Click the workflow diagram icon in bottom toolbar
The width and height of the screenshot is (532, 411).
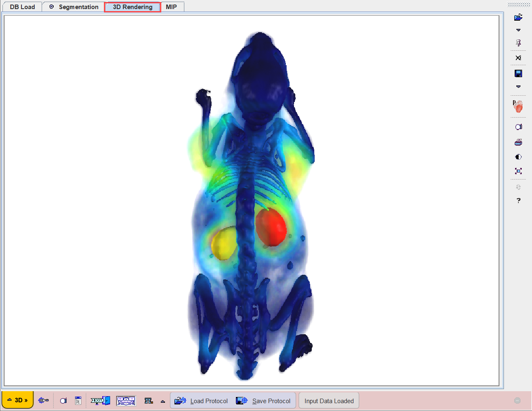point(126,400)
